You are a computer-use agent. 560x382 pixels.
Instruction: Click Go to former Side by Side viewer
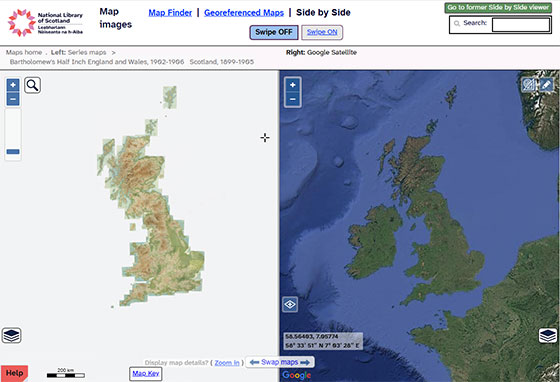coord(498,7)
